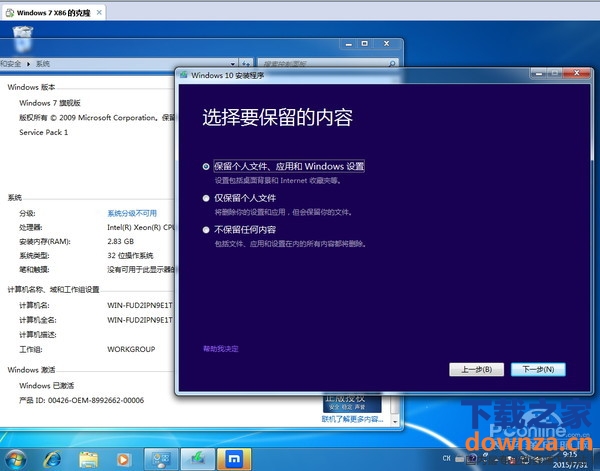Screen dimensions: 600x471
Task: Switch to the Windows 10 setup taskbar button
Action: pyautogui.click(x=197, y=459)
